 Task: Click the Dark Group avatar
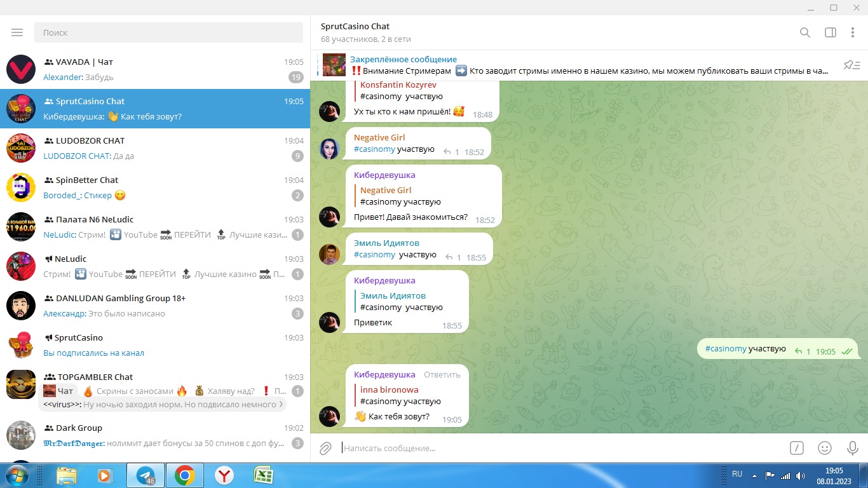pos(21,435)
